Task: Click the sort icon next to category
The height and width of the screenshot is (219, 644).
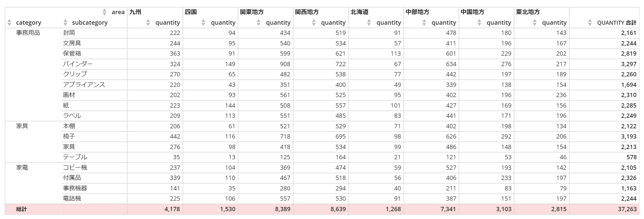Action: tap(9, 23)
